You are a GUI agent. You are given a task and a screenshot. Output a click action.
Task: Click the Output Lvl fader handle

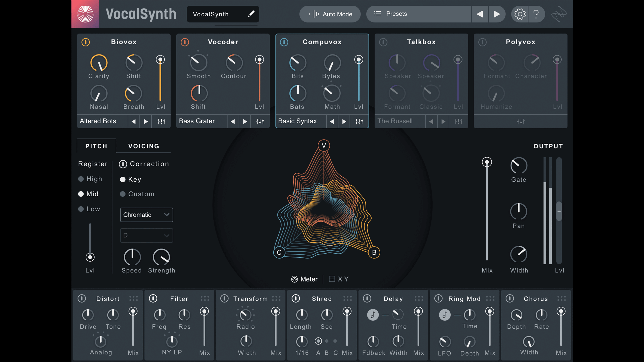(x=559, y=211)
